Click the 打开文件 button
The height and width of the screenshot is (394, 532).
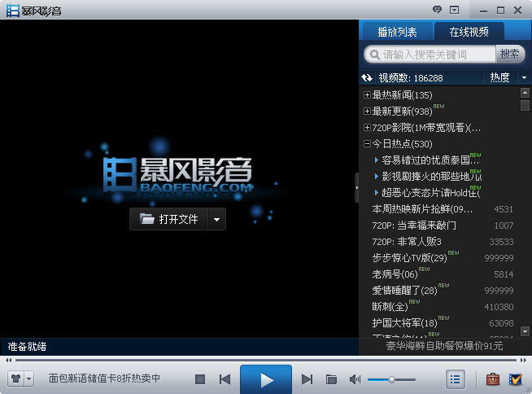click(x=168, y=219)
